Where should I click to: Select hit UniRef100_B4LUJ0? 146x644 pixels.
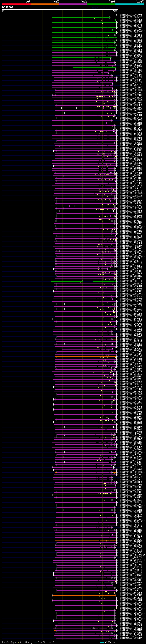[x=131, y=306]
